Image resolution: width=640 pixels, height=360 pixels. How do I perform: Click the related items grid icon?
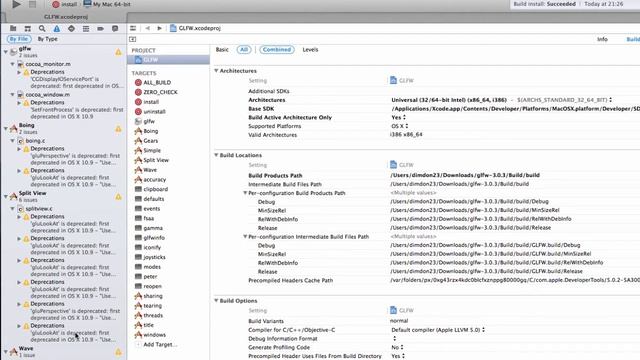(x=133, y=28)
